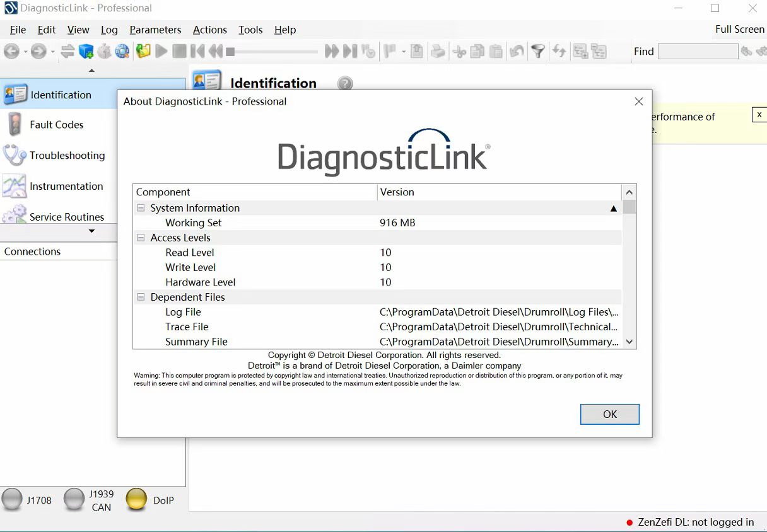Click the About list scrollbar up arrow
Image resolution: width=767 pixels, height=532 pixels.
click(x=629, y=192)
